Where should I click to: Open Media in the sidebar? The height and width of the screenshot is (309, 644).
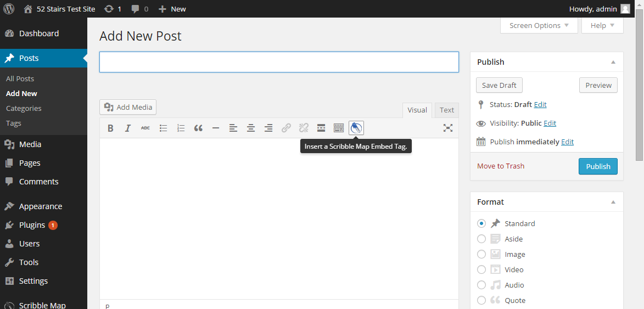43,144
